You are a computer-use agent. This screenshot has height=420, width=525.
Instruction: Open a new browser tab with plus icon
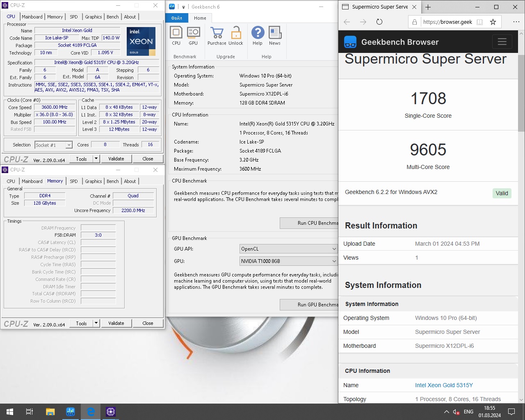[x=428, y=7]
